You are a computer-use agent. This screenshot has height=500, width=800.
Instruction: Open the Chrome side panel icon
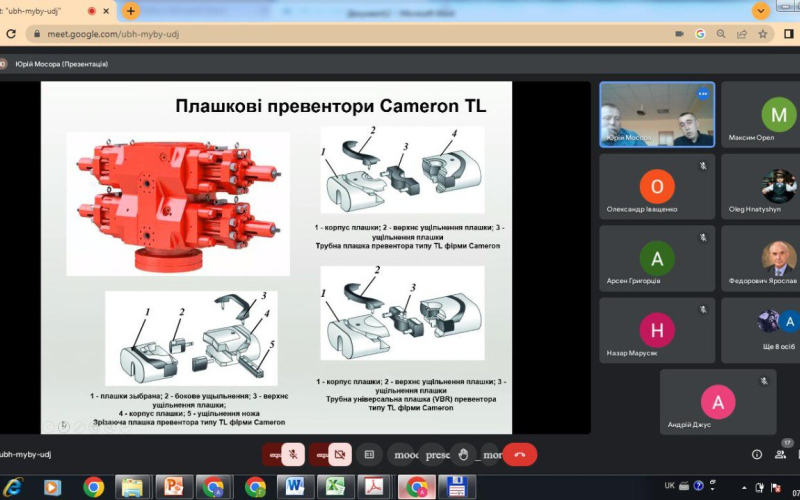tap(789, 34)
